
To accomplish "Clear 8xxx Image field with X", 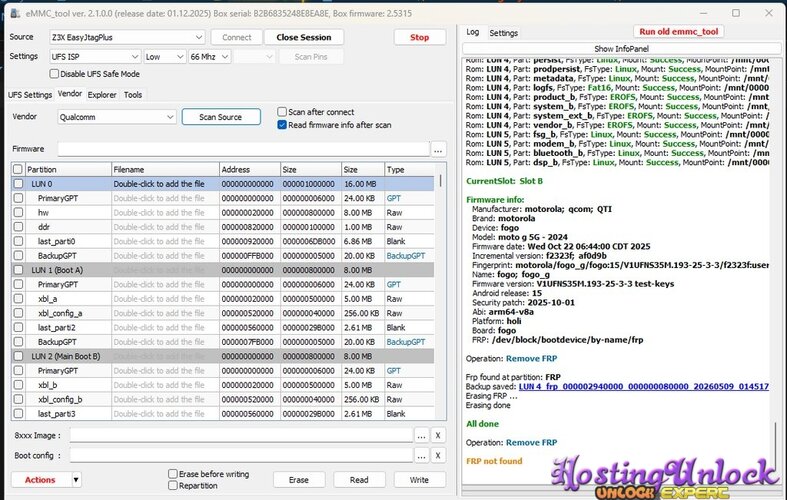I will click(x=438, y=436).
